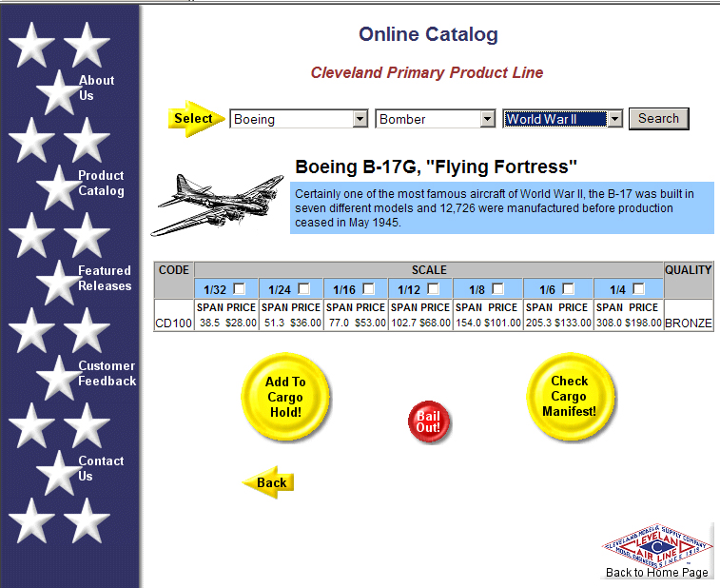Select the 1/8 scale checkbox

[497, 288]
